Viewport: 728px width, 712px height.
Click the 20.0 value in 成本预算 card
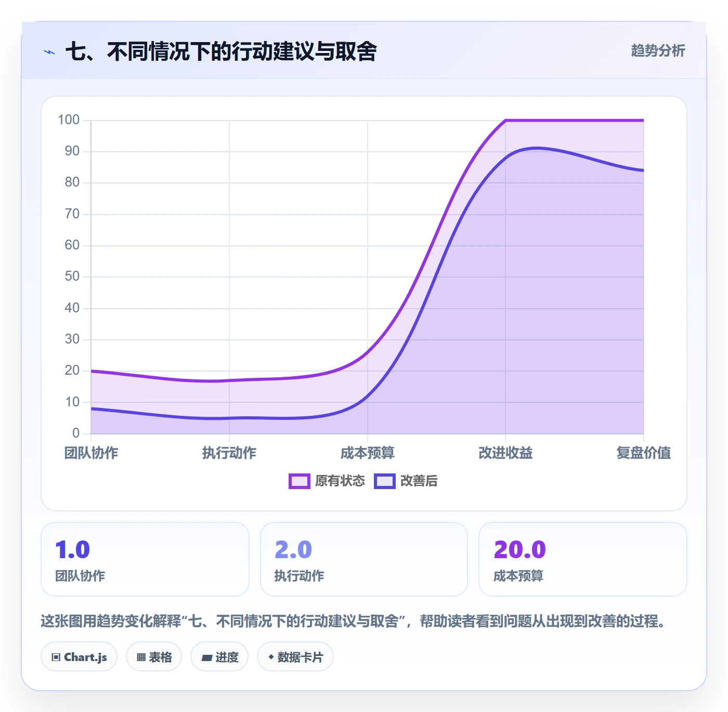[x=520, y=550]
